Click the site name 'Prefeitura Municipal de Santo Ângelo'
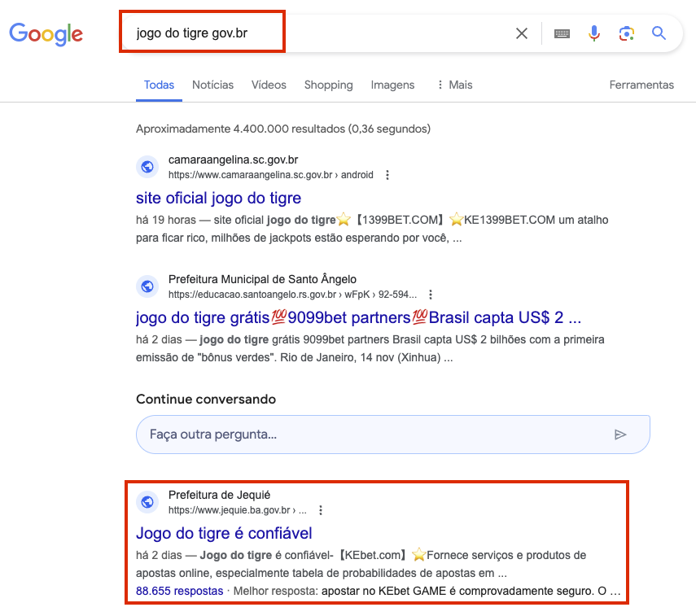This screenshot has height=616, width=696. [262, 279]
